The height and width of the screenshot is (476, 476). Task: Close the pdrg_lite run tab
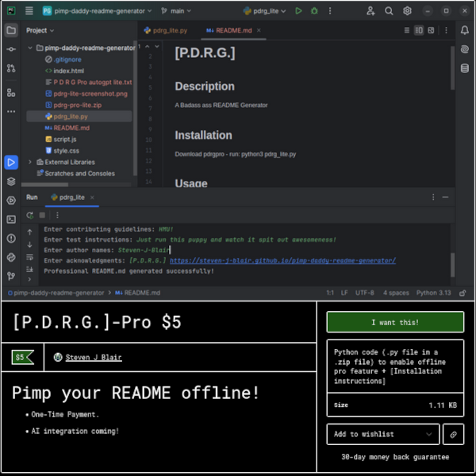[92, 198]
